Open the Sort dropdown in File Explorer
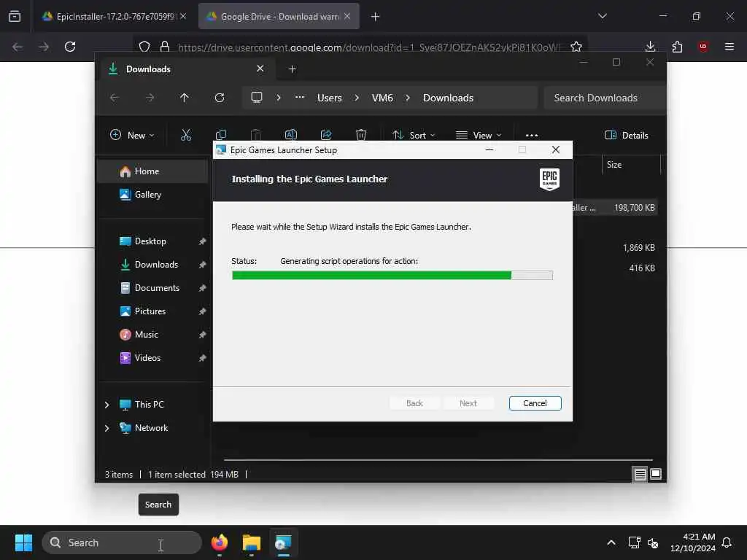The height and width of the screenshot is (560, 747). pos(413,135)
